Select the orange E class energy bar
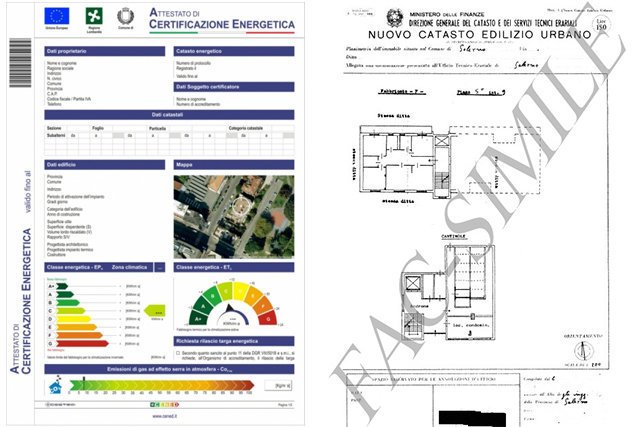Screen dimensions: 640x427 click(x=76, y=327)
